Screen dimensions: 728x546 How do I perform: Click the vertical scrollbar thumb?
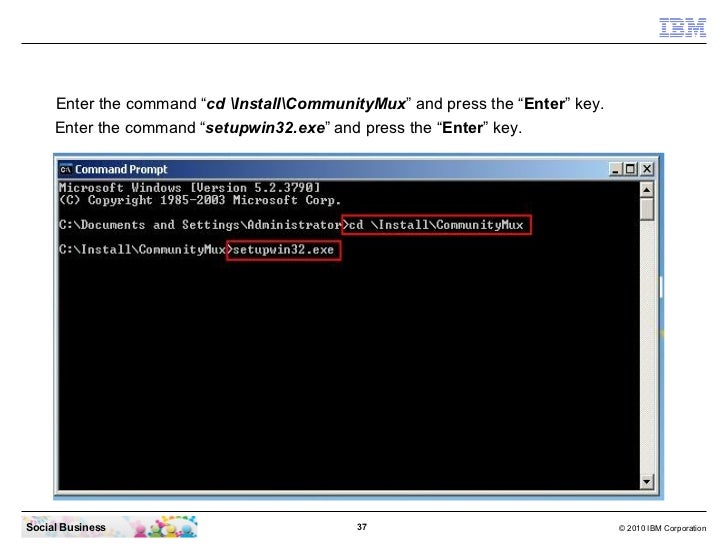(646, 209)
